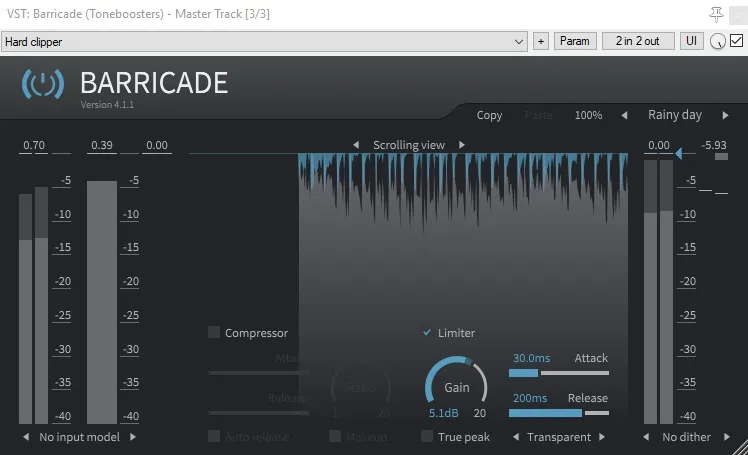Open the Transparent limiter mode label
Viewport: 748px width, 455px height.
559,437
